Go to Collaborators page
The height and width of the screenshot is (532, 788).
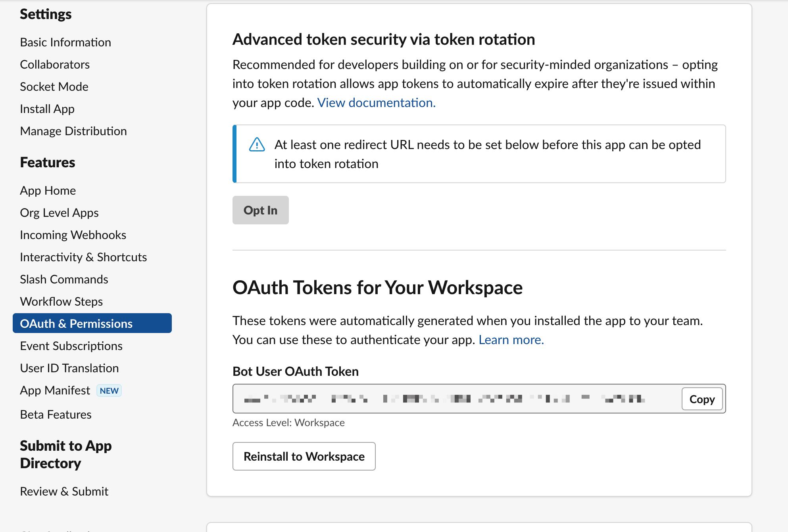55,65
